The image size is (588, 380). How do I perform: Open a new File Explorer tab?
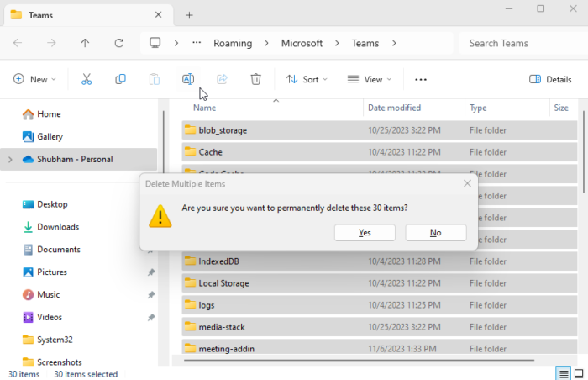(x=189, y=15)
